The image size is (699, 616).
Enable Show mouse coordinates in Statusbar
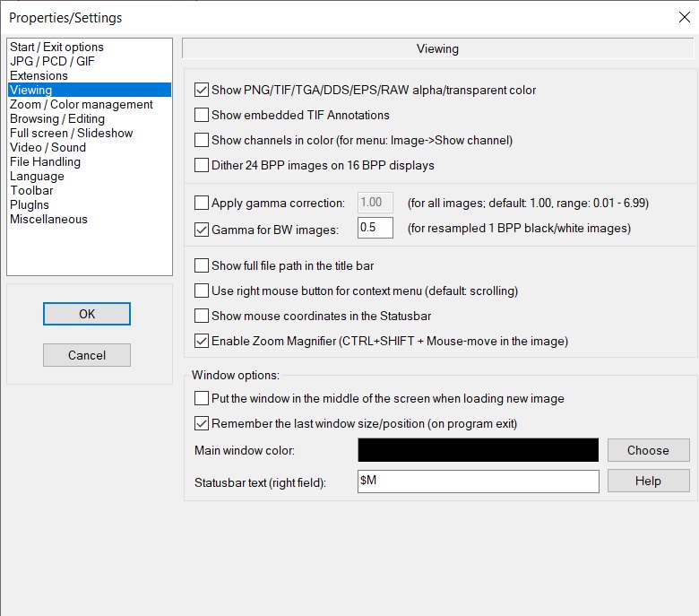(x=202, y=316)
